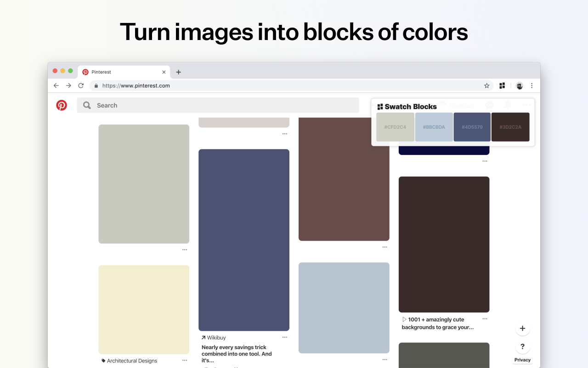Screen dimensions: 588x368
Task: Open the help question mark button
Action: click(522, 347)
